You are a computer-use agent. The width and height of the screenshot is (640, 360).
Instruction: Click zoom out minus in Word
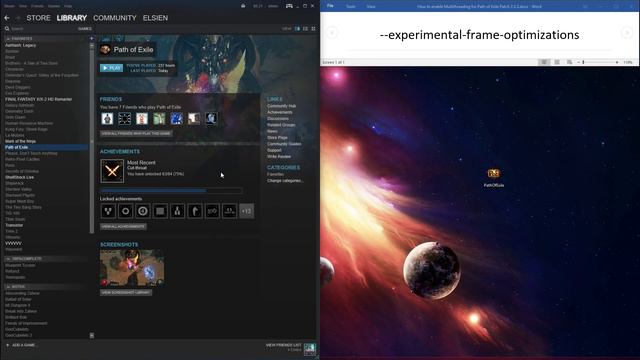click(578, 62)
